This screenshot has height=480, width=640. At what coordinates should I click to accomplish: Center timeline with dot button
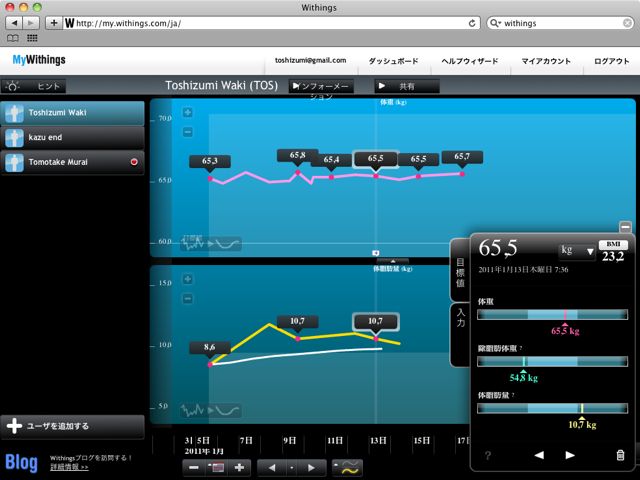(x=291, y=468)
